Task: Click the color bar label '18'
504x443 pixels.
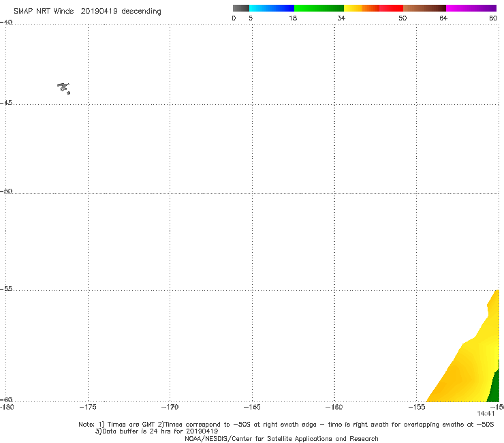Action: [293, 18]
